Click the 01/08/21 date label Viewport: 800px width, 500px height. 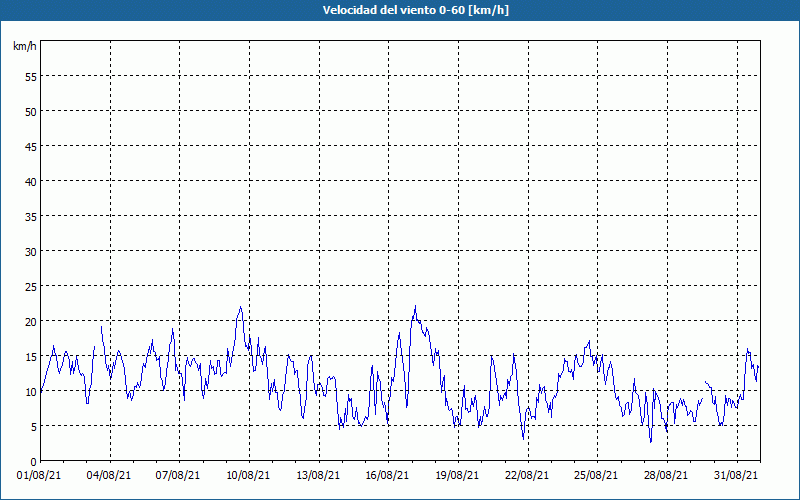(x=39, y=475)
